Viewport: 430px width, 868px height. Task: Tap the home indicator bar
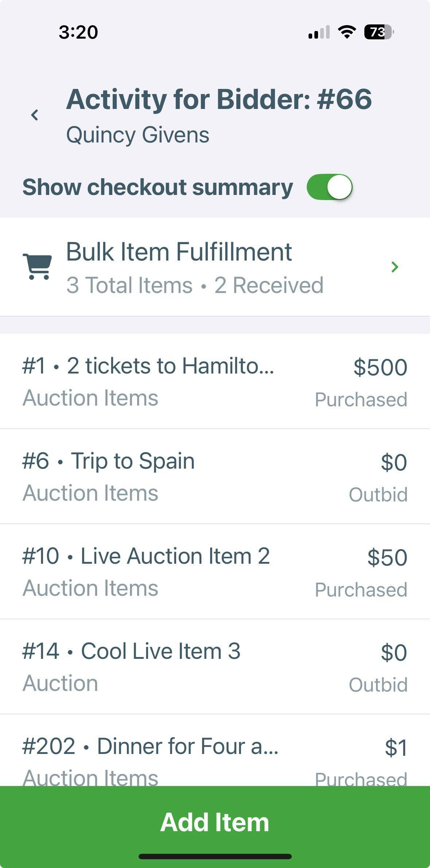[x=215, y=856]
